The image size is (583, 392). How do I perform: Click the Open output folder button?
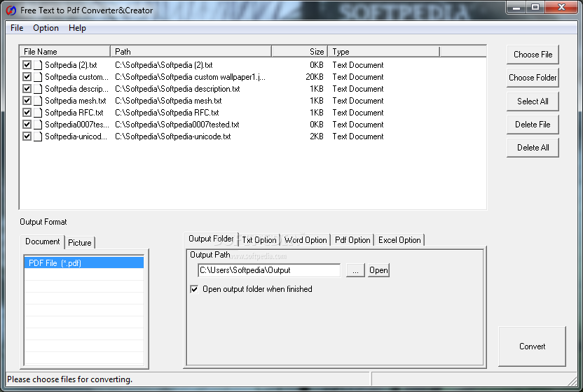click(378, 270)
